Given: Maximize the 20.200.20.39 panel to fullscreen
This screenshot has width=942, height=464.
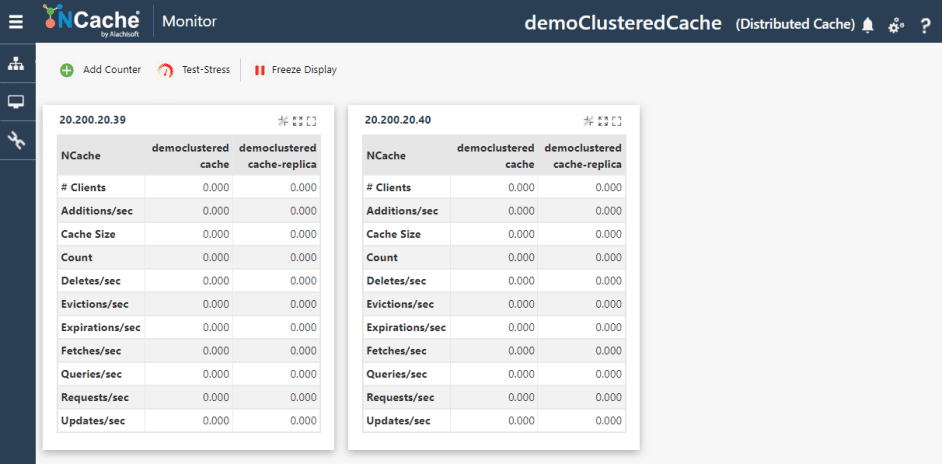Looking at the screenshot, I should (311, 121).
